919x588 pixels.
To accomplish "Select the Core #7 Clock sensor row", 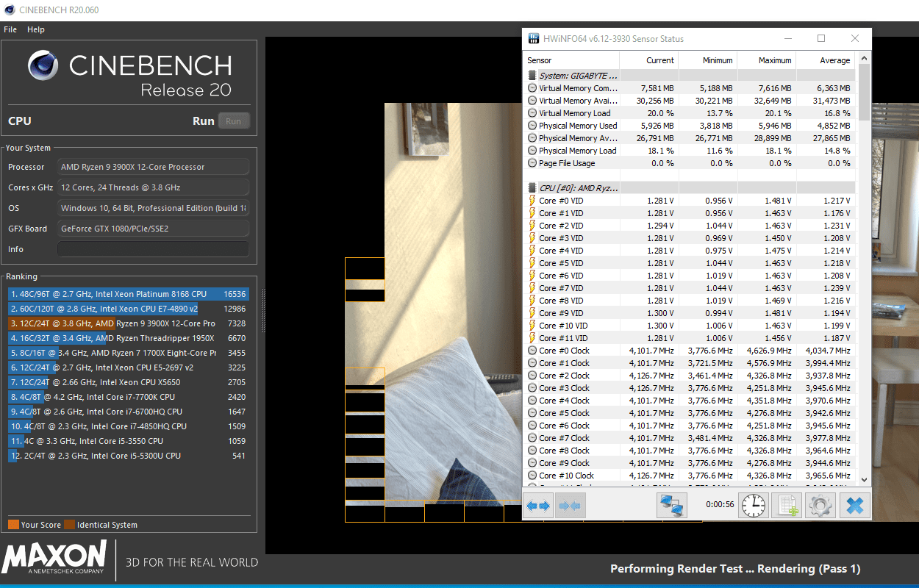I will point(690,438).
